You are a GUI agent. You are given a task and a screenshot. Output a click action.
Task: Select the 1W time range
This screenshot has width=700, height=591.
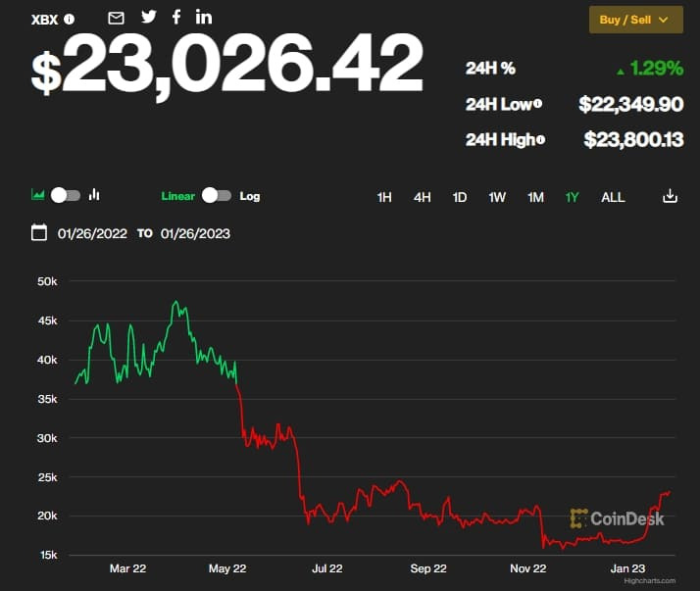pyautogui.click(x=497, y=197)
